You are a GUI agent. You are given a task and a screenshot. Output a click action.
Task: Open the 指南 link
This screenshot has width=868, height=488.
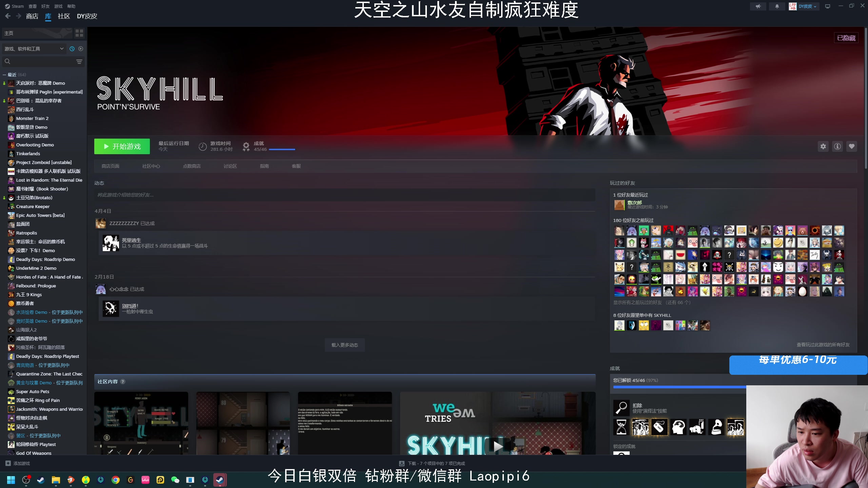(264, 166)
